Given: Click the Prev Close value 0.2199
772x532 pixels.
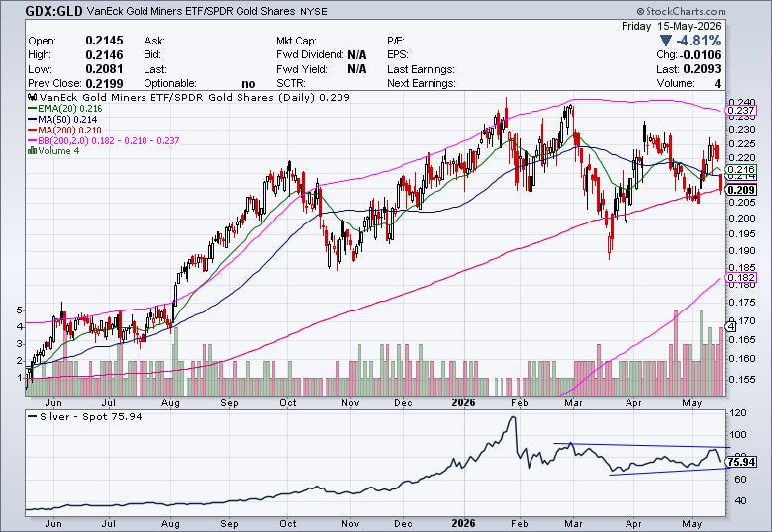Looking at the screenshot, I should [104, 83].
